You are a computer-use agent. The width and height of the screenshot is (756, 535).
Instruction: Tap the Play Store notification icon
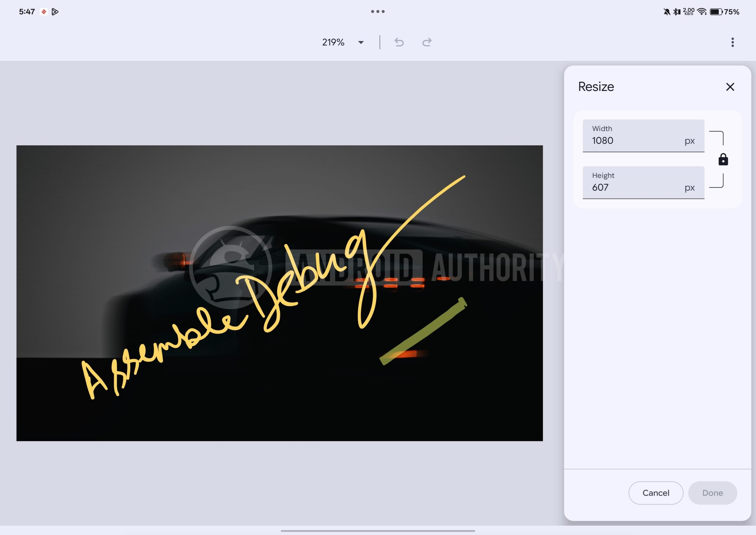click(x=55, y=12)
